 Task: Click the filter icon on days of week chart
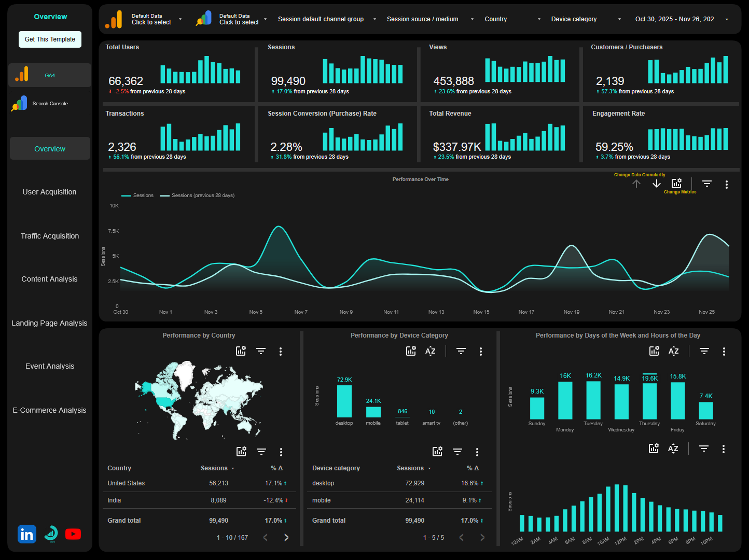(704, 351)
